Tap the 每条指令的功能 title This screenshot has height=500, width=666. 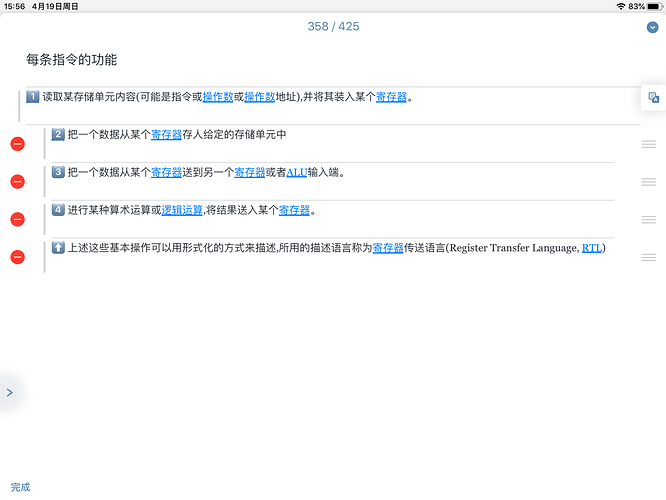click(72, 60)
